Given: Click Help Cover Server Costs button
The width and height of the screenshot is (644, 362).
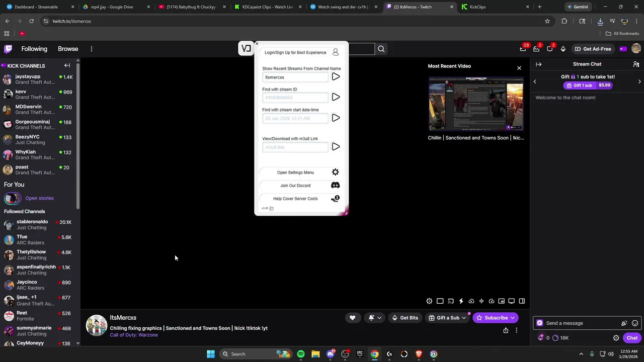Looking at the screenshot, I should tap(300, 199).
